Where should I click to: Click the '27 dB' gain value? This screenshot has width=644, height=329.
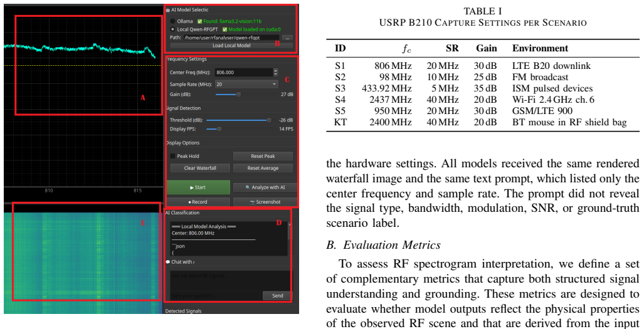tap(287, 95)
